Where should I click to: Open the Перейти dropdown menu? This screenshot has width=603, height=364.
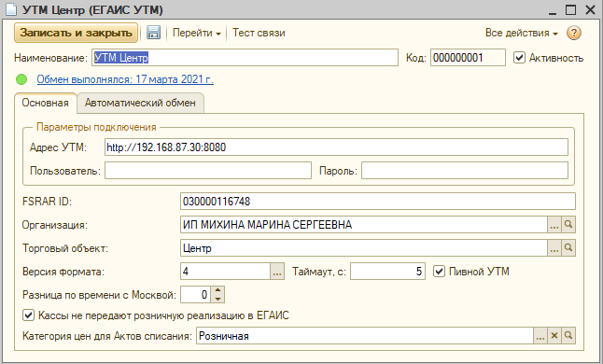197,33
